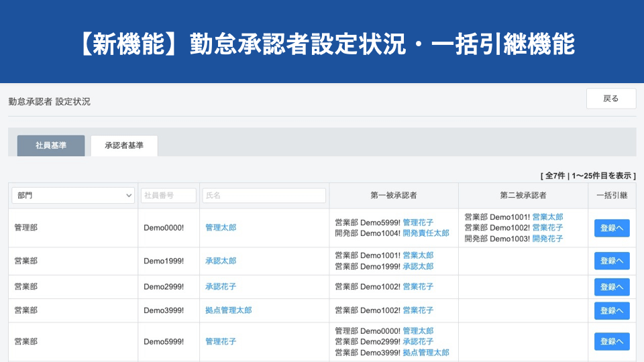Click the 勤怠承認者 設定状況 page heading
The height and width of the screenshot is (362, 644).
click(49, 101)
